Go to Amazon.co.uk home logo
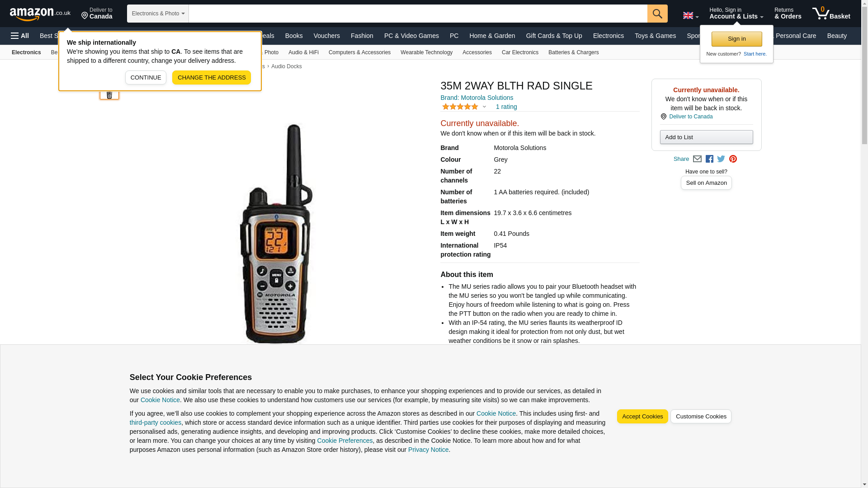 pyautogui.click(x=40, y=14)
